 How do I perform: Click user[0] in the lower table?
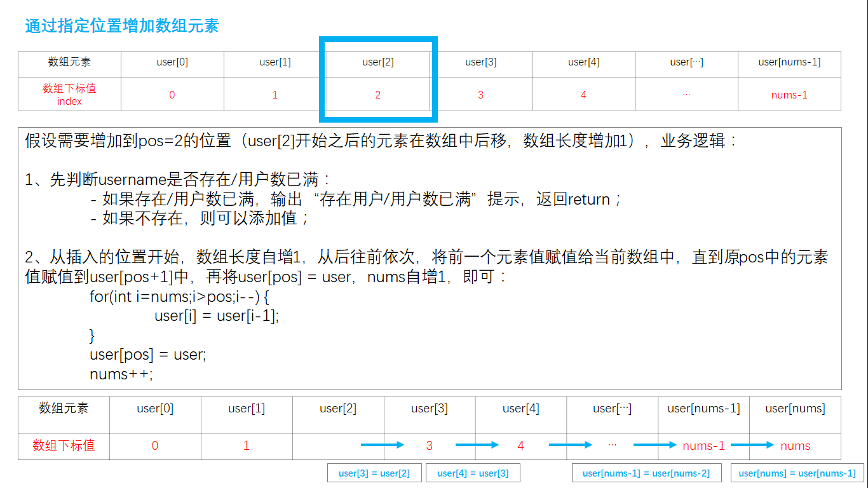(x=155, y=409)
